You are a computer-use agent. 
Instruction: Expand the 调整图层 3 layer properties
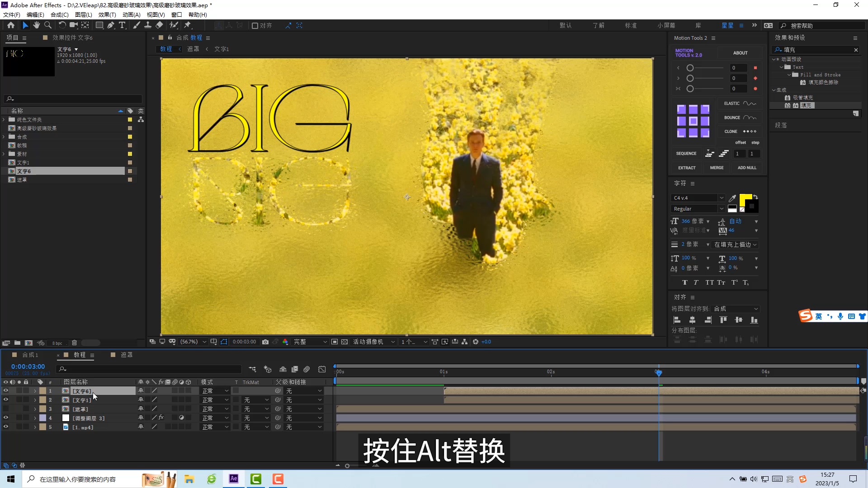[35, 418]
